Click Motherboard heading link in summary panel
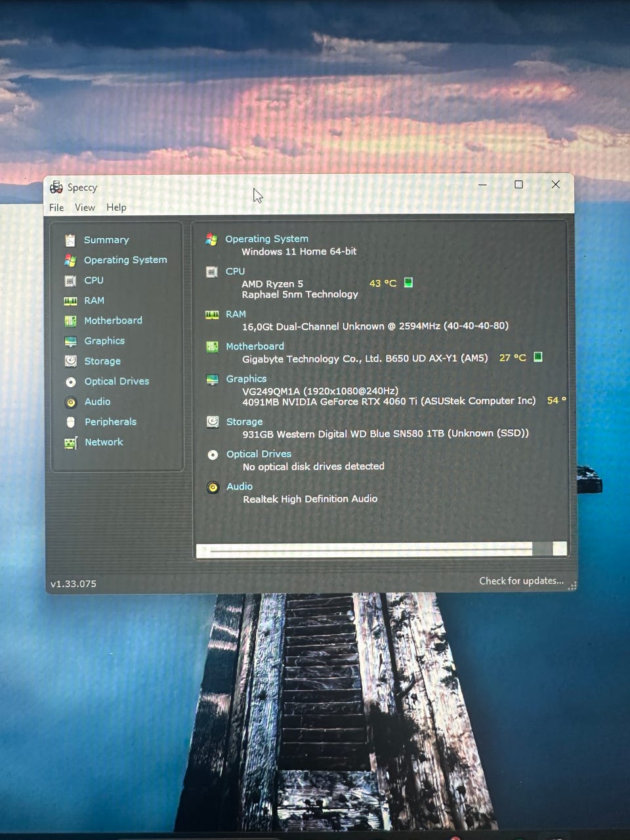Image resolution: width=630 pixels, height=840 pixels. point(255,346)
